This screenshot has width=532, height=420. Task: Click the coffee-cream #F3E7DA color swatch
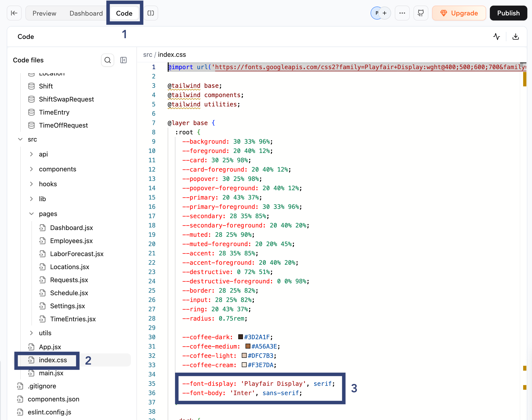[x=244, y=365]
